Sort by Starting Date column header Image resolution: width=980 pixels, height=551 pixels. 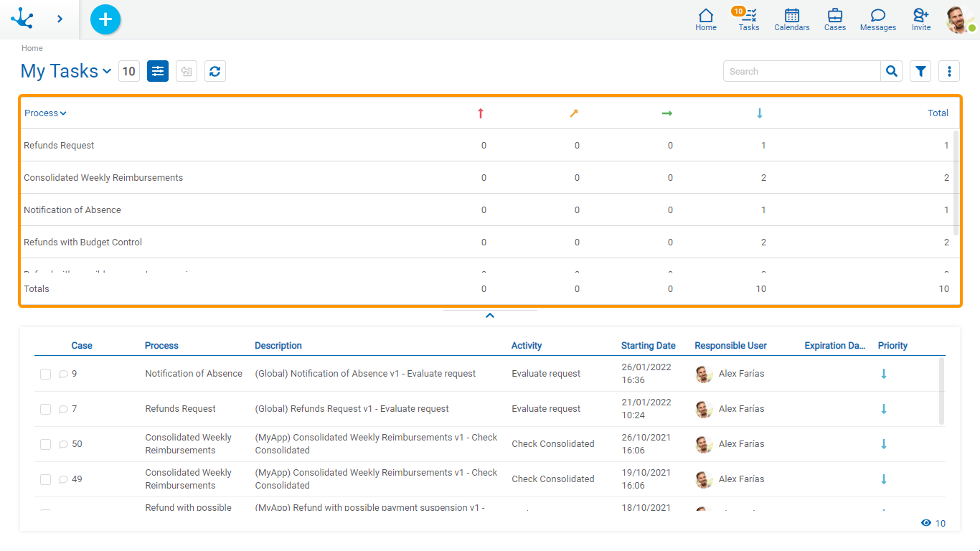649,345
